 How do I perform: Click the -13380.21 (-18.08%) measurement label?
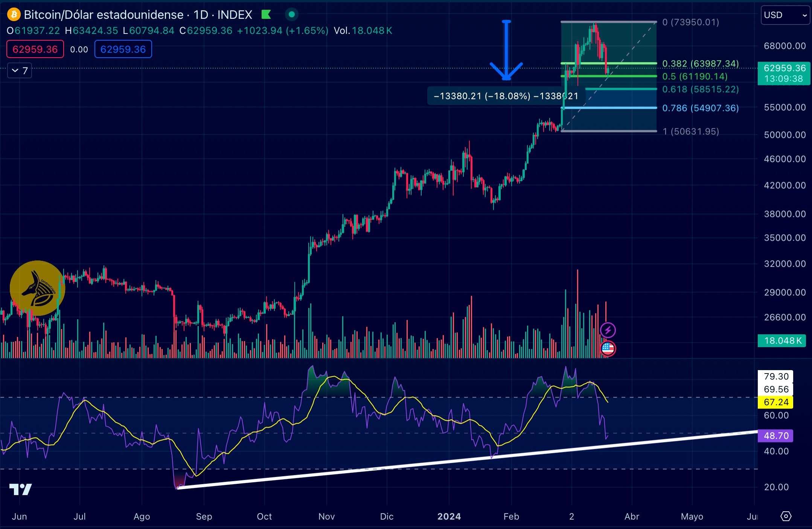tap(506, 96)
